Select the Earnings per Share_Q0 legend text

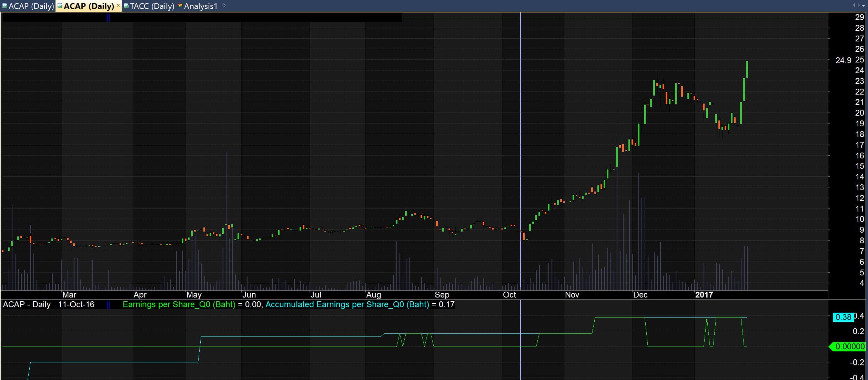click(179, 304)
